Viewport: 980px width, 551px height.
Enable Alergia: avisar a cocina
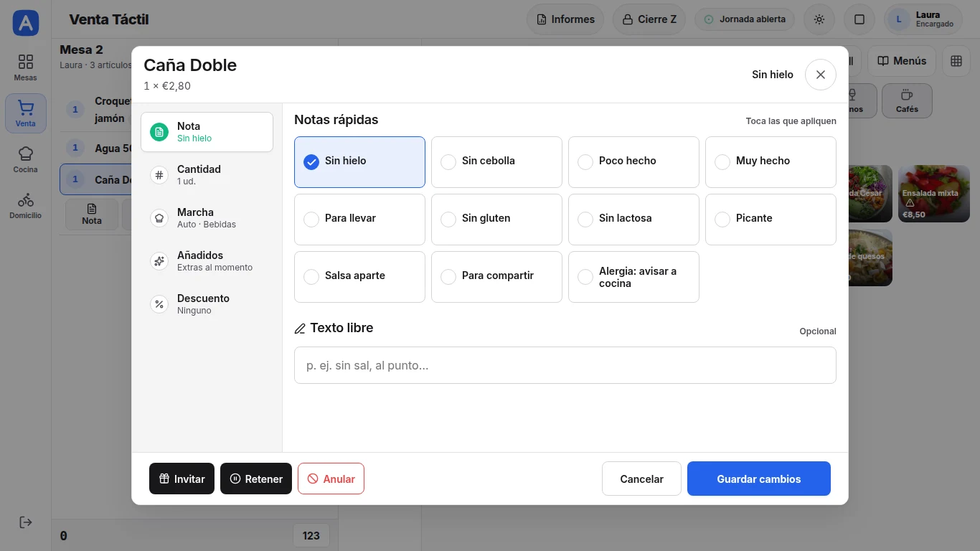coord(633,277)
